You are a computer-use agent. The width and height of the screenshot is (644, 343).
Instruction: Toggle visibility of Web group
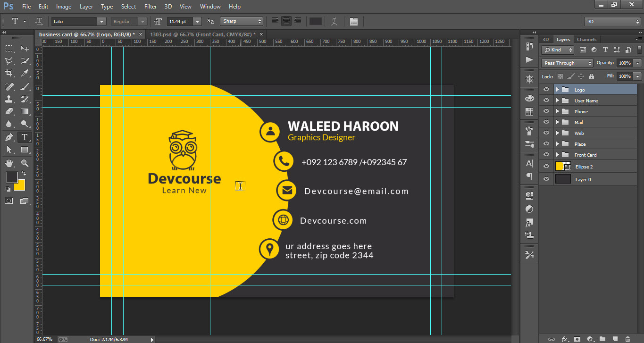546,133
